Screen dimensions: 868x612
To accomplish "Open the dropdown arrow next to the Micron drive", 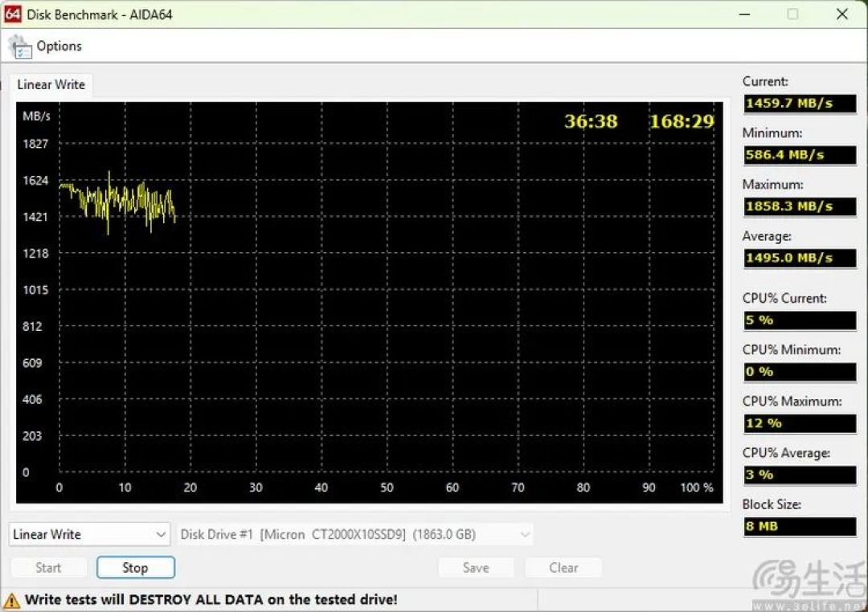I will coord(526,534).
